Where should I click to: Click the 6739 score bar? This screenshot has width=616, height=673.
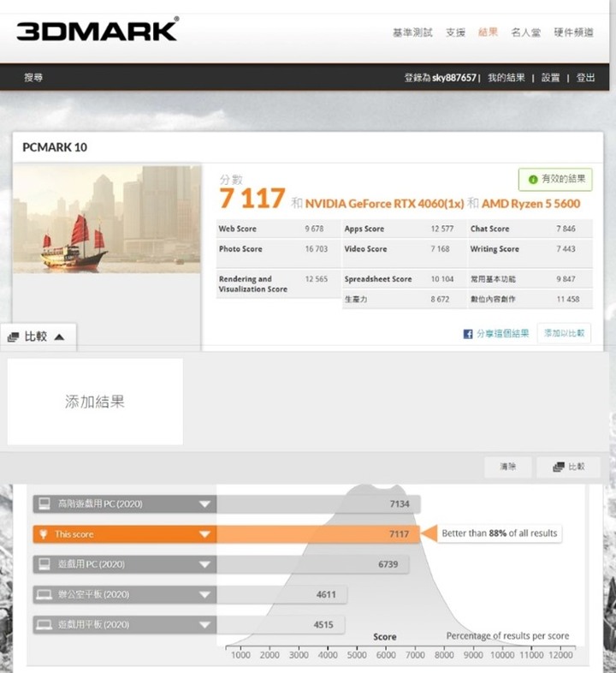[313, 564]
